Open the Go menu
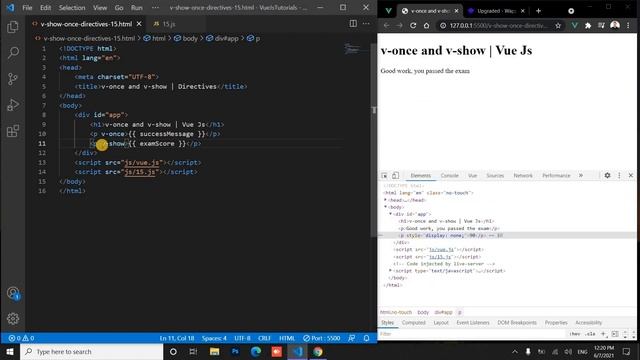This screenshot has height=360, width=640. (x=119, y=8)
